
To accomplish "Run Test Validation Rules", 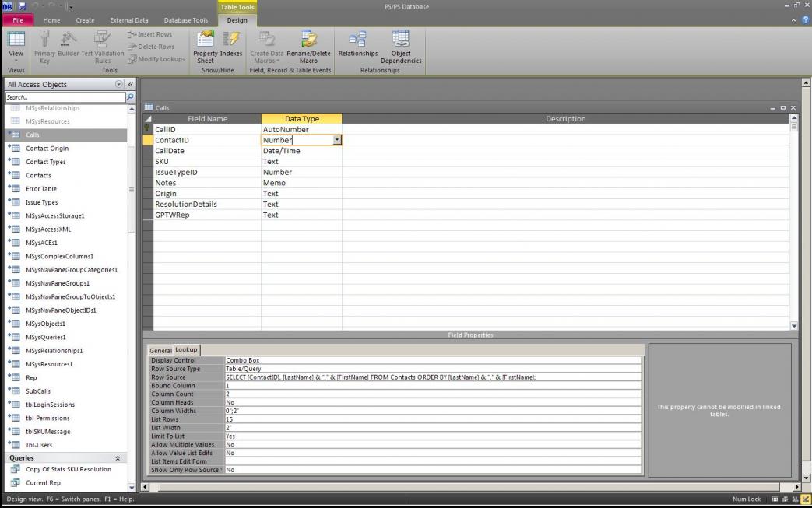I will [x=103, y=47].
